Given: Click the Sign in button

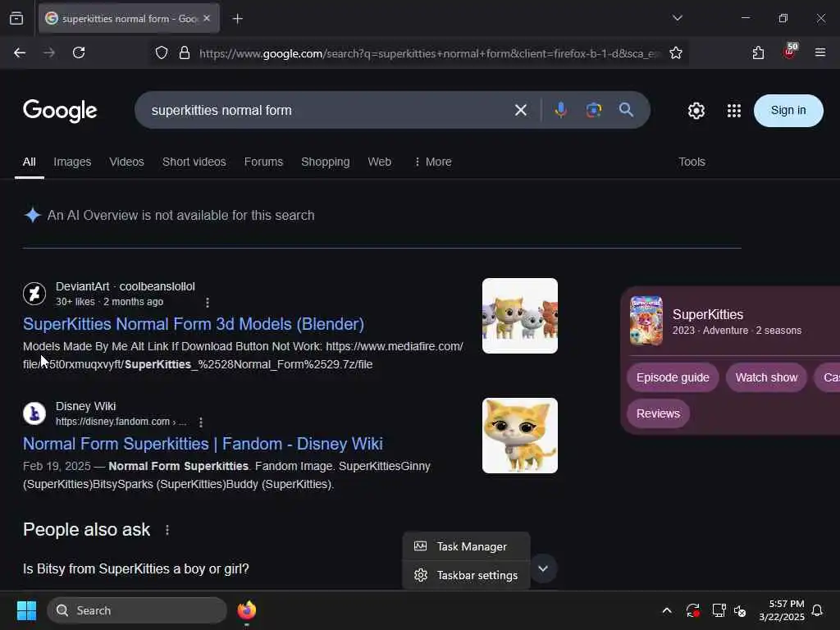Looking at the screenshot, I should point(788,111).
